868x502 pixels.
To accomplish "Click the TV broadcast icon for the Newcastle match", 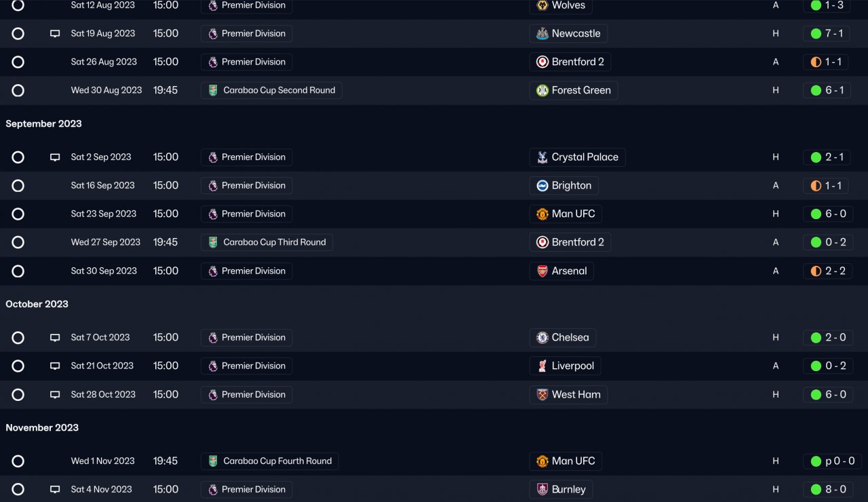I will tap(55, 33).
